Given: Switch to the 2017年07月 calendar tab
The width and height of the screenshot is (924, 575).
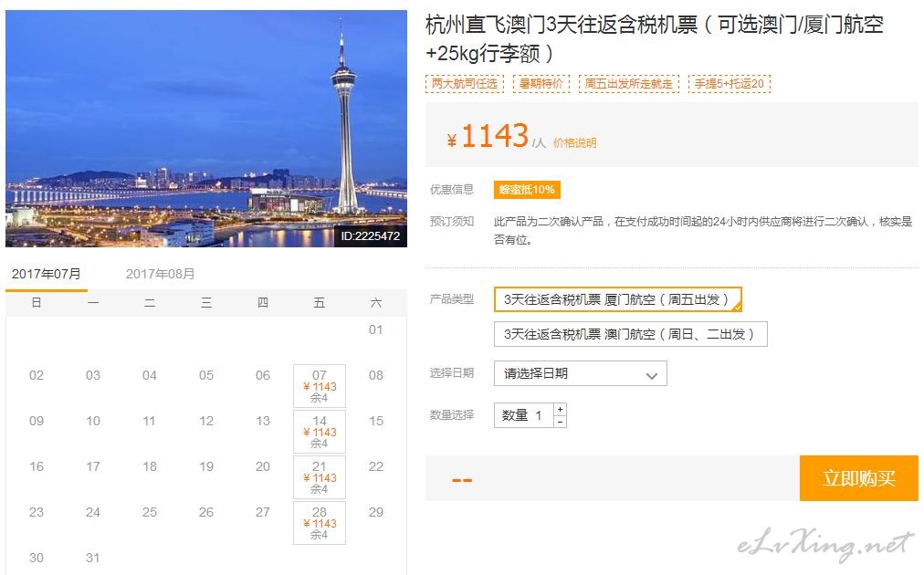Looking at the screenshot, I should (47, 275).
